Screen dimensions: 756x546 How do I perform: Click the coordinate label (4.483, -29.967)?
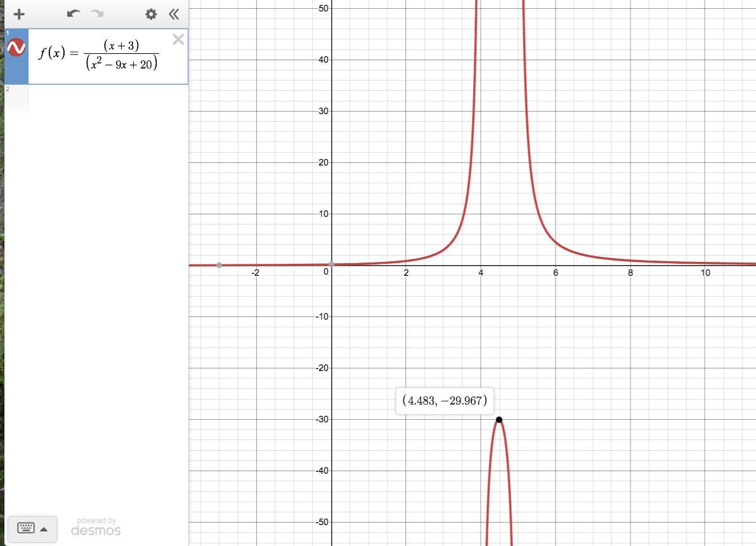(x=445, y=401)
